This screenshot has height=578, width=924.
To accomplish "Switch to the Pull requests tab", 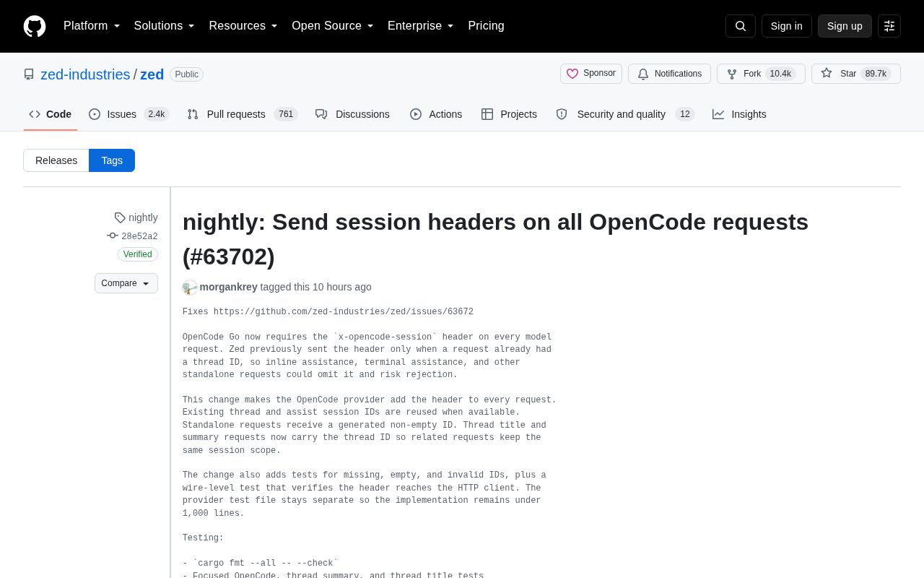I will 243,114.
